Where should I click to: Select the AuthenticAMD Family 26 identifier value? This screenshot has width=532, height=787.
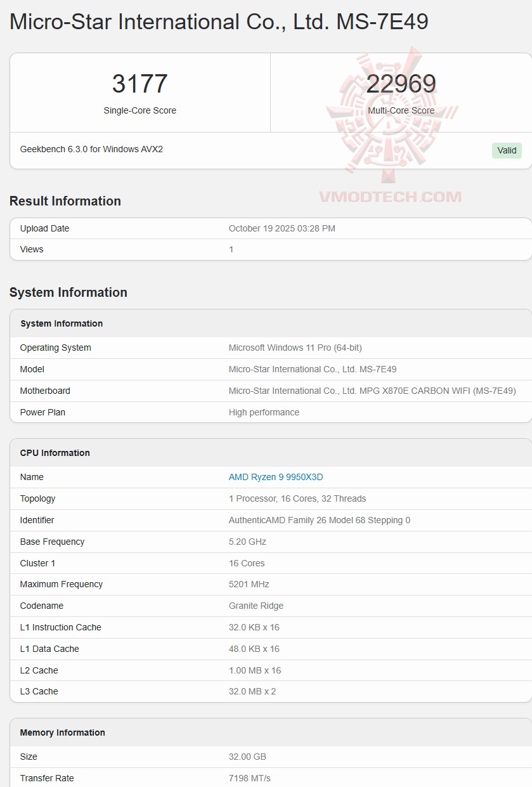(x=320, y=520)
